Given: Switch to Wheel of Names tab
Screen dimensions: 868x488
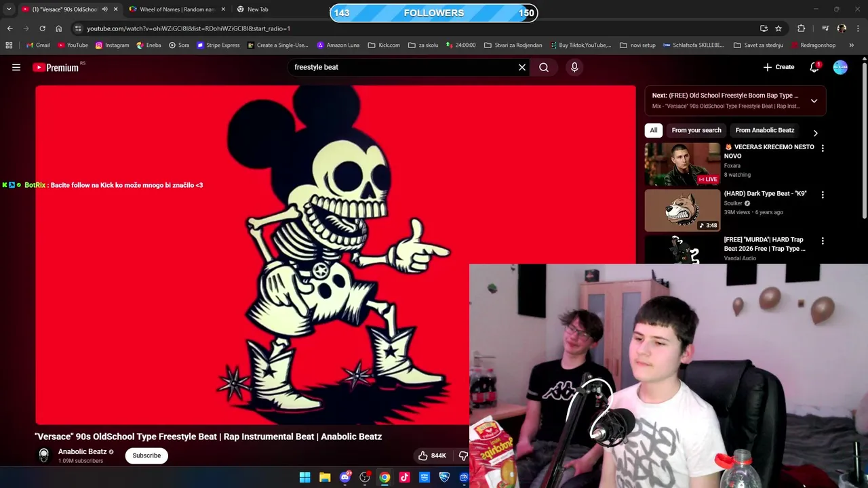Looking at the screenshot, I should (x=177, y=9).
